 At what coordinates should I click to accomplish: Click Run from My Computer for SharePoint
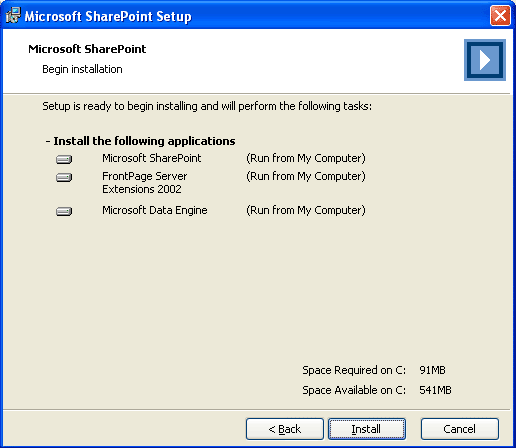[306, 158]
